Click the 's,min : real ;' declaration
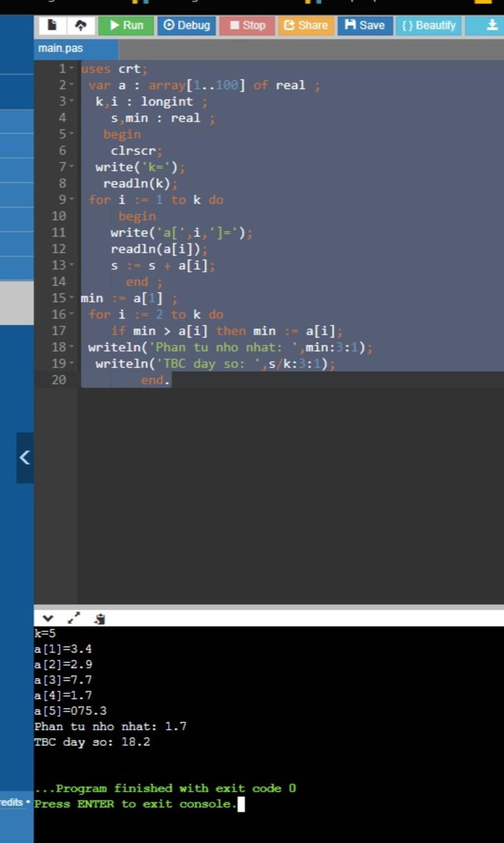Screen dimensions: 504x843 pos(163,118)
